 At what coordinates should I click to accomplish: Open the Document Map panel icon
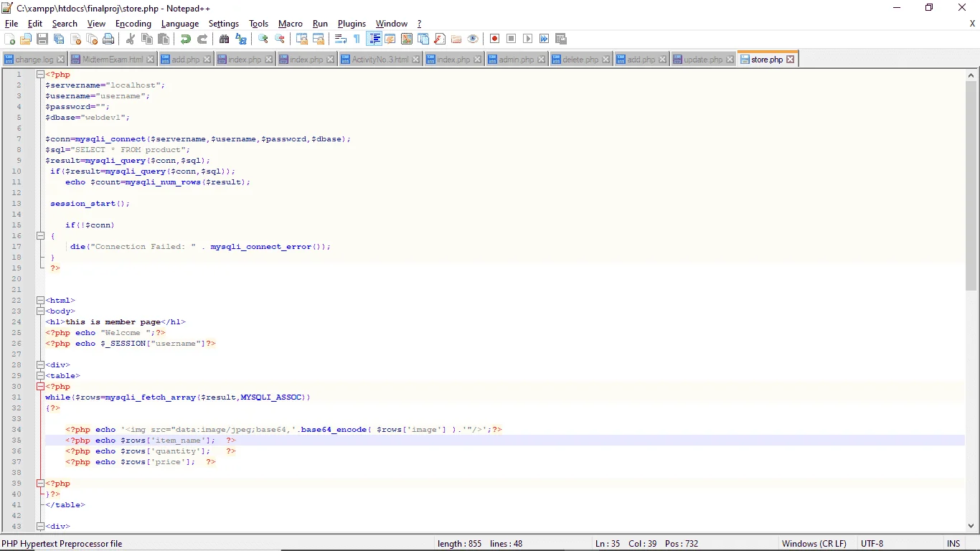pos(407,39)
